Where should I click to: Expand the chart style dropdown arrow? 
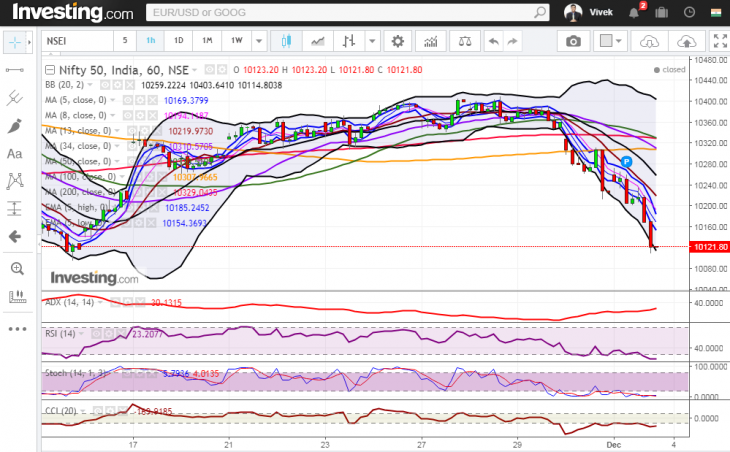tap(372, 41)
